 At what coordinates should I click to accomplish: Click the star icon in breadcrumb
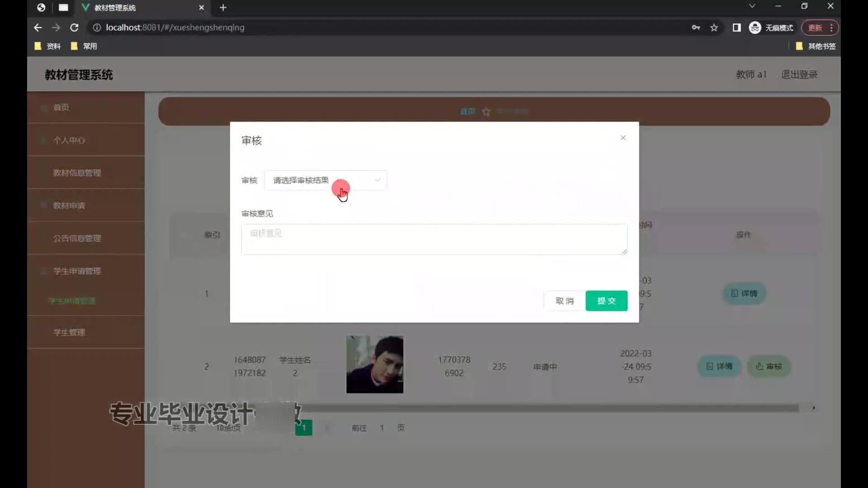[x=486, y=112]
